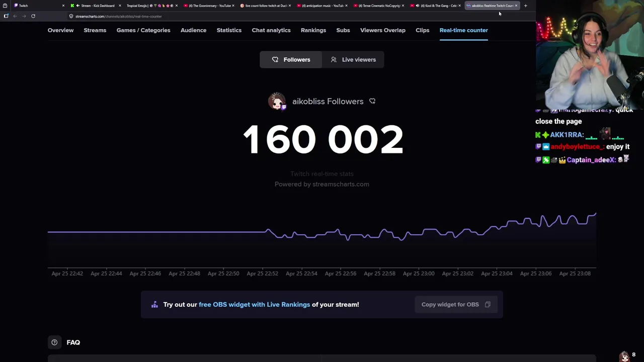Go to Games / Categories

coord(143,30)
